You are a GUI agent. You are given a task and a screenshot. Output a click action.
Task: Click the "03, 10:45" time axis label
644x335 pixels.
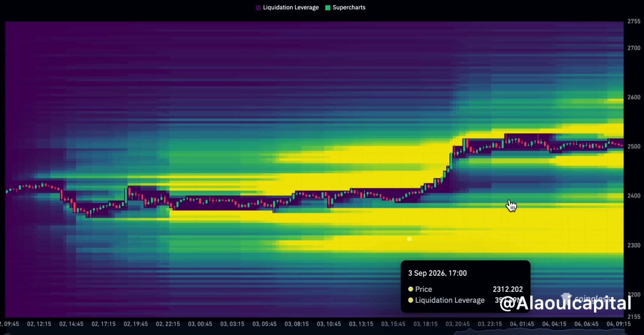coord(328,324)
